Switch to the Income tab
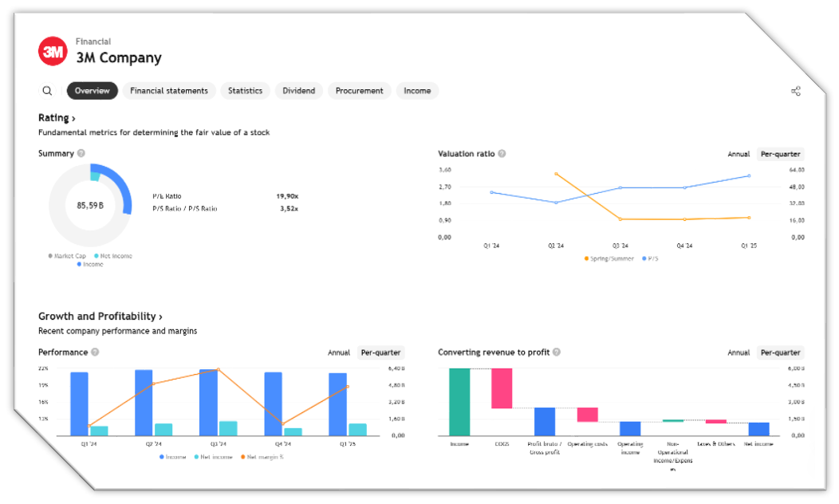The width and height of the screenshot is (839, 504). tap(417, 91)
